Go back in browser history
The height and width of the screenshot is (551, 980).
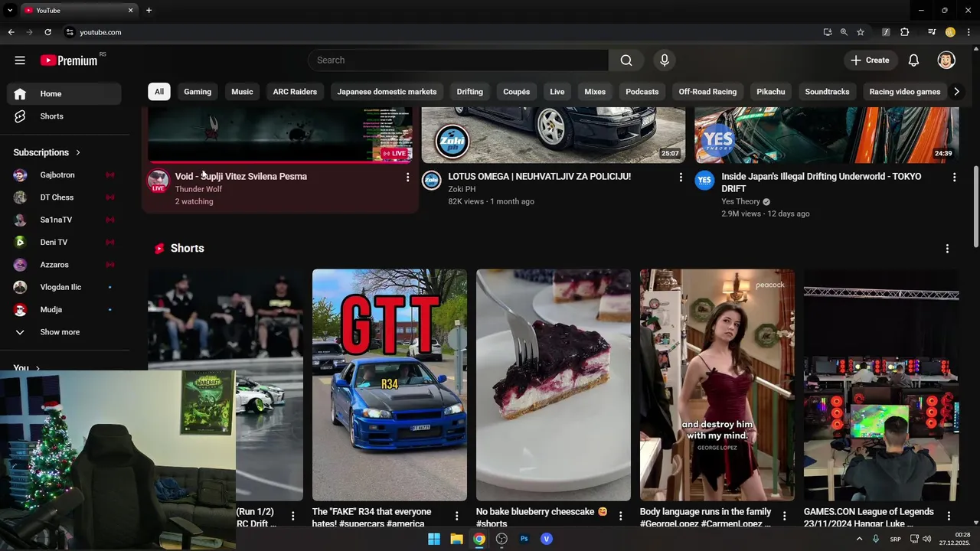(x=11, y=32)
